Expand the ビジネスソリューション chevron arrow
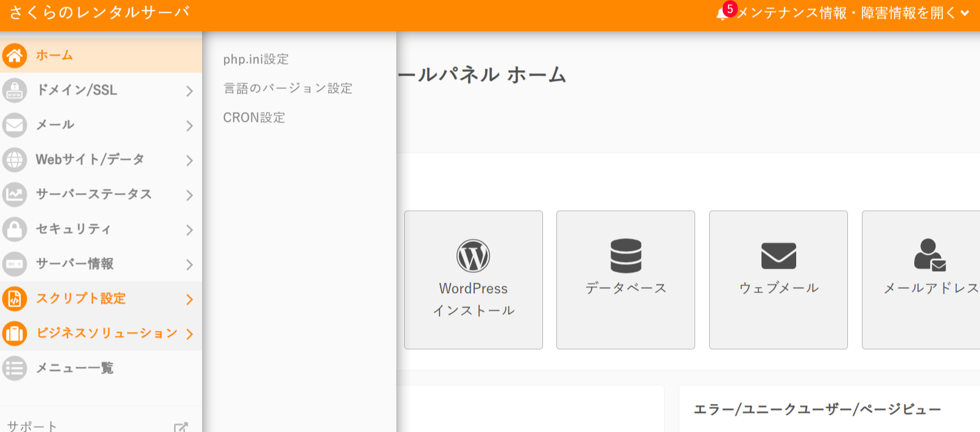This screenshot has width=980, height=432. 189,334
